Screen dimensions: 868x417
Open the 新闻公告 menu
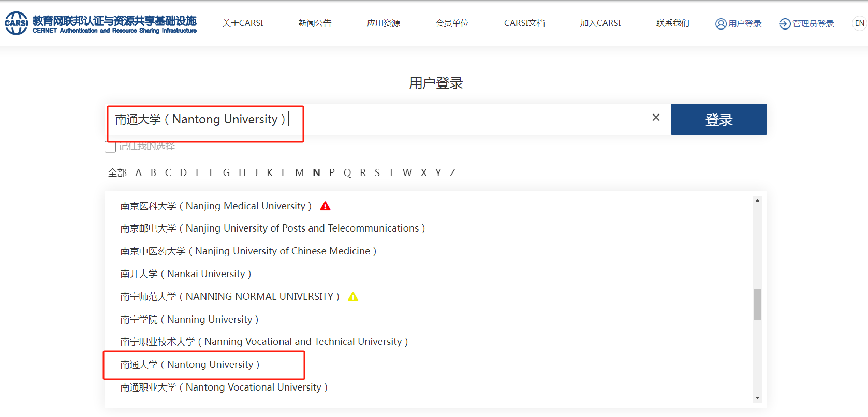click(x=315, y=23)
